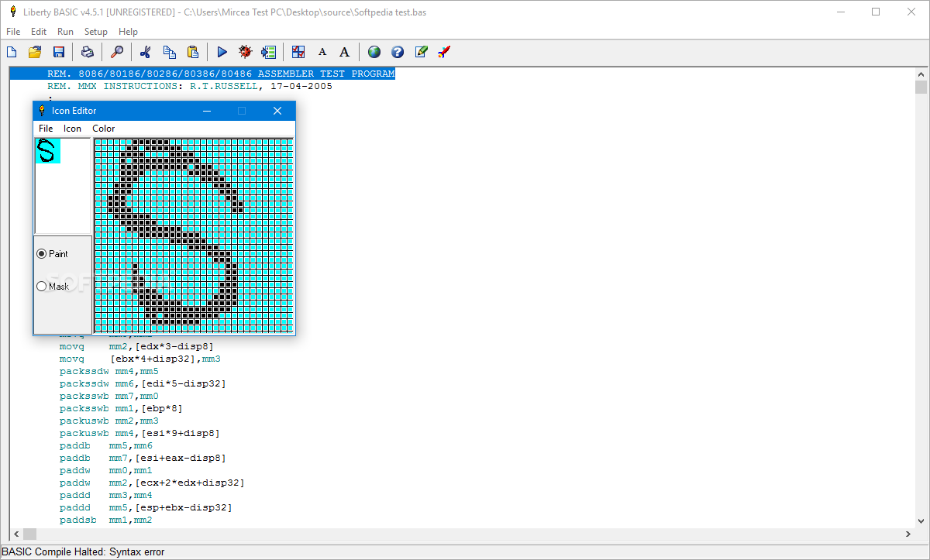Click line 'movq [ebx*4+disp32],mm3'

140,359
